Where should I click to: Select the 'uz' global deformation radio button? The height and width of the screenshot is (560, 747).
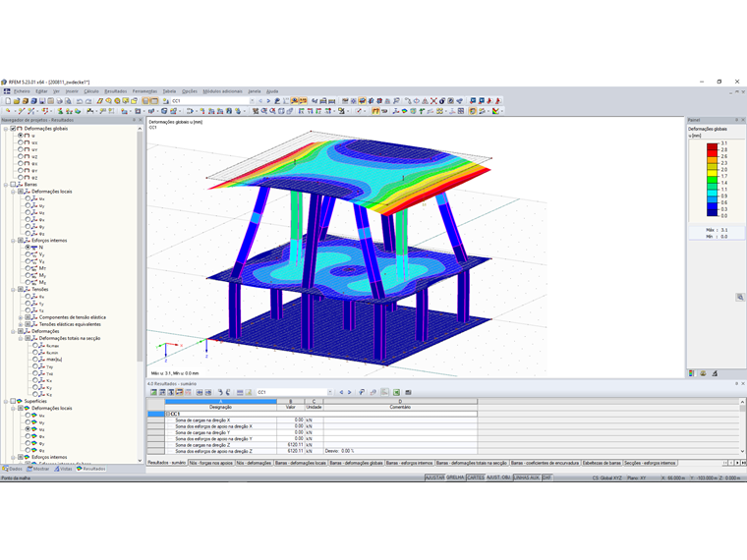click(21, 156)
